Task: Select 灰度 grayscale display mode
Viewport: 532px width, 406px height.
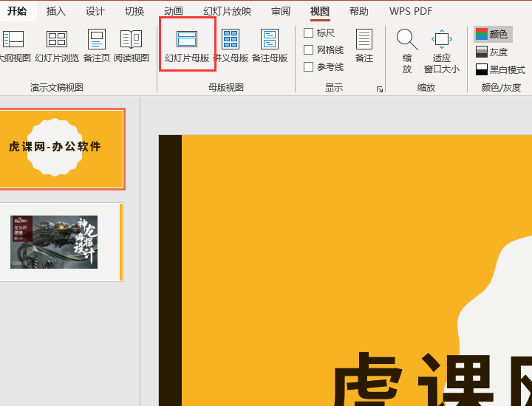Action: pyautogui.click(x=493, y=52)
